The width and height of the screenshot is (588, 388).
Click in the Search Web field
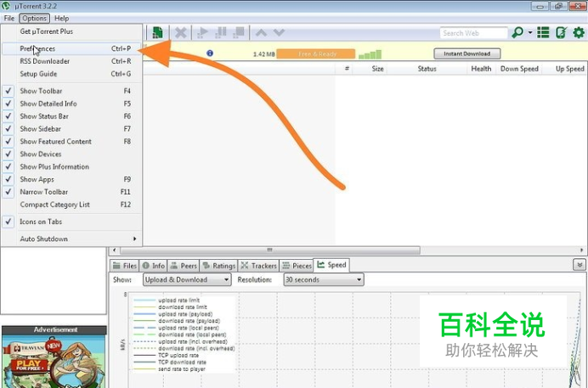[x=473, y=33]
